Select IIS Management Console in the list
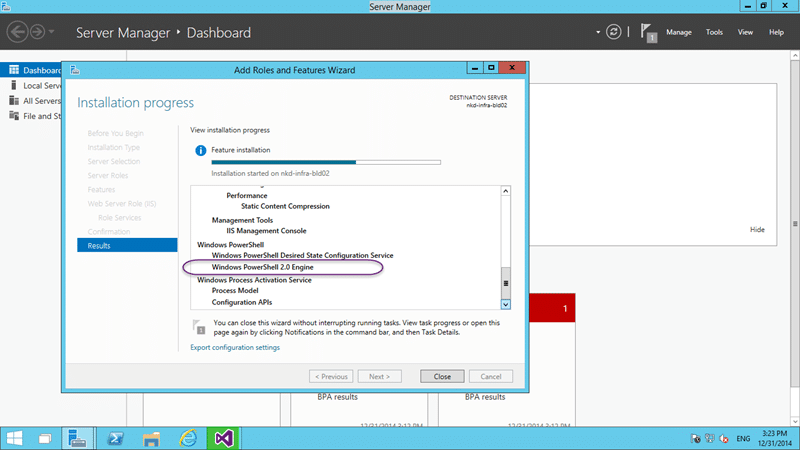This screenshot has width=800, height=450. tap(266, 231)
